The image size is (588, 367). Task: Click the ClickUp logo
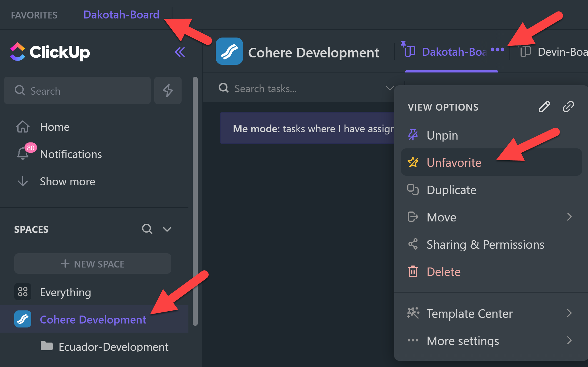(50, 52)
